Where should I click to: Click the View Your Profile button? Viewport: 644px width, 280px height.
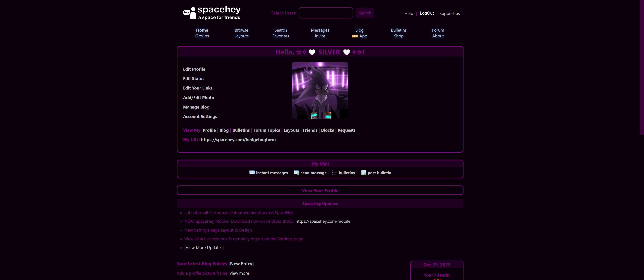(320, 190)
